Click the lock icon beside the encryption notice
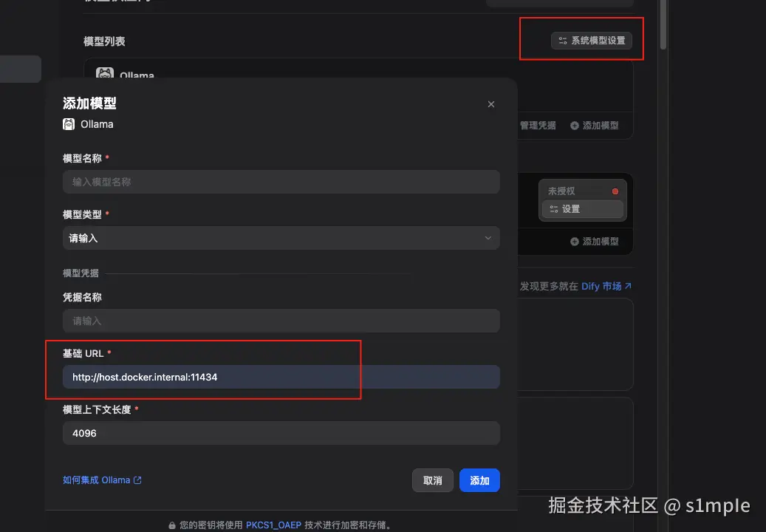Screen dimensions: 766x532 pos(172,525)
